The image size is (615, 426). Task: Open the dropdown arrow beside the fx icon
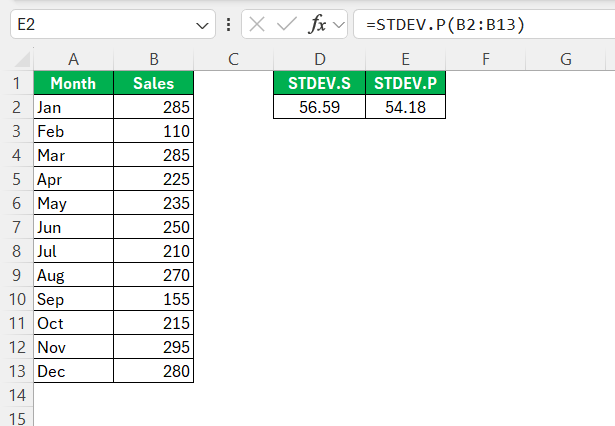(338, 25)
